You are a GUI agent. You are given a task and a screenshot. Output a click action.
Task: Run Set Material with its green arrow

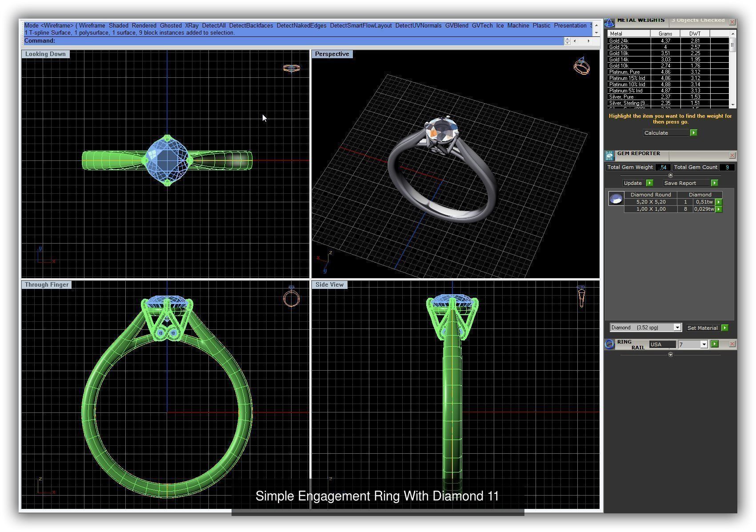(724, 328)
